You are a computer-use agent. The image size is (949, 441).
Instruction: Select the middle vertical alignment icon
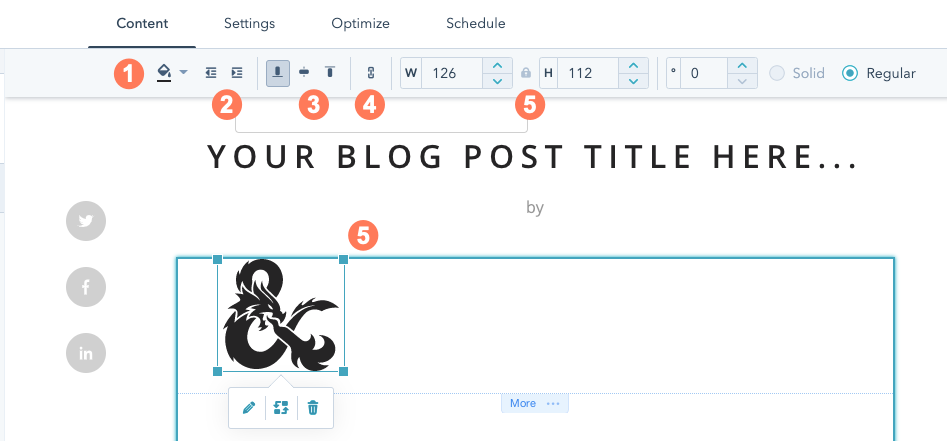pyautogui.click(x=304, y=73)
